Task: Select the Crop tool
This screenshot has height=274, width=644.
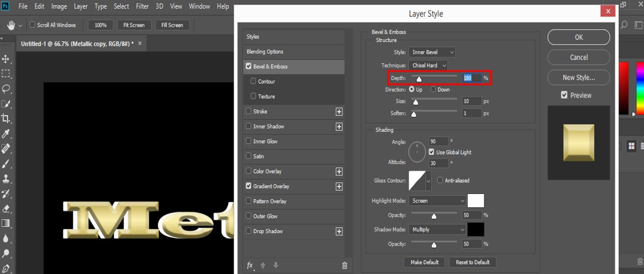Action: coord(6,119)
